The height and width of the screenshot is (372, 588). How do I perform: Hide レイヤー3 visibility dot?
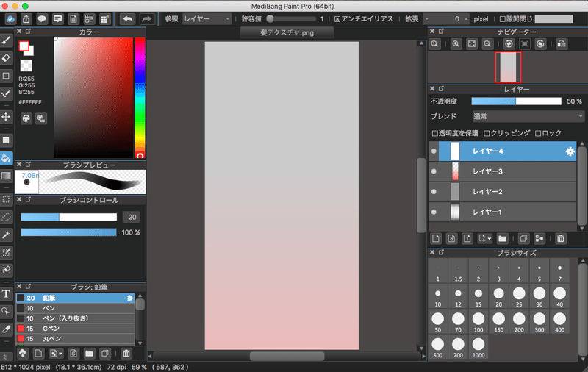tap(434, 171)
